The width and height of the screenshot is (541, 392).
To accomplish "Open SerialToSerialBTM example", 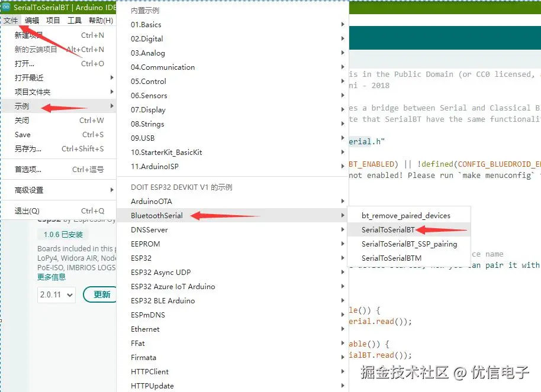I will (409, 258).
